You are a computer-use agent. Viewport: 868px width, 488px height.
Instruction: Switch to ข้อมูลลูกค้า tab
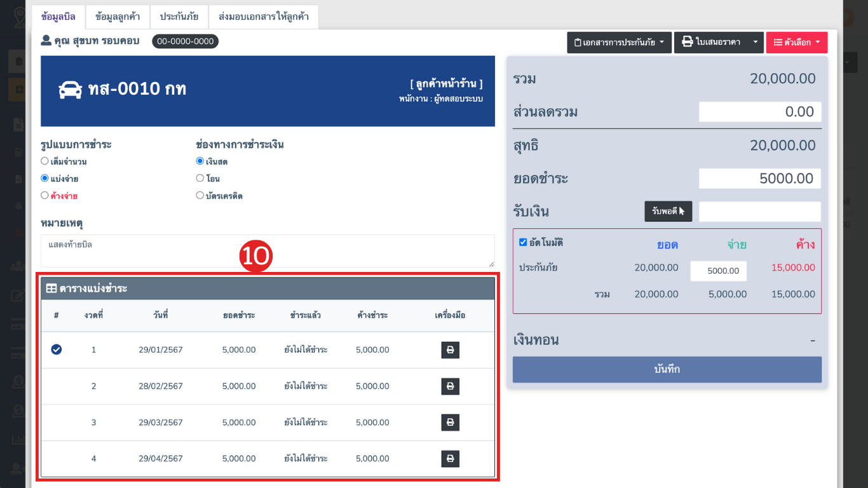118,17
